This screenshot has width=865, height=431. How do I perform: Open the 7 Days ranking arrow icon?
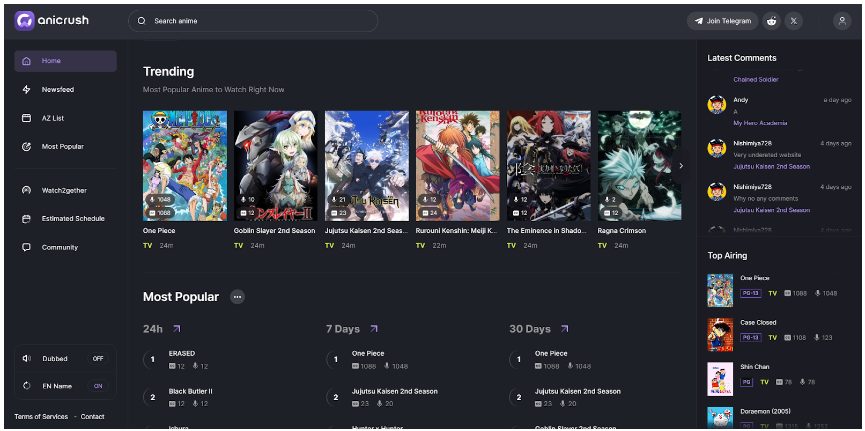point(373,329)
